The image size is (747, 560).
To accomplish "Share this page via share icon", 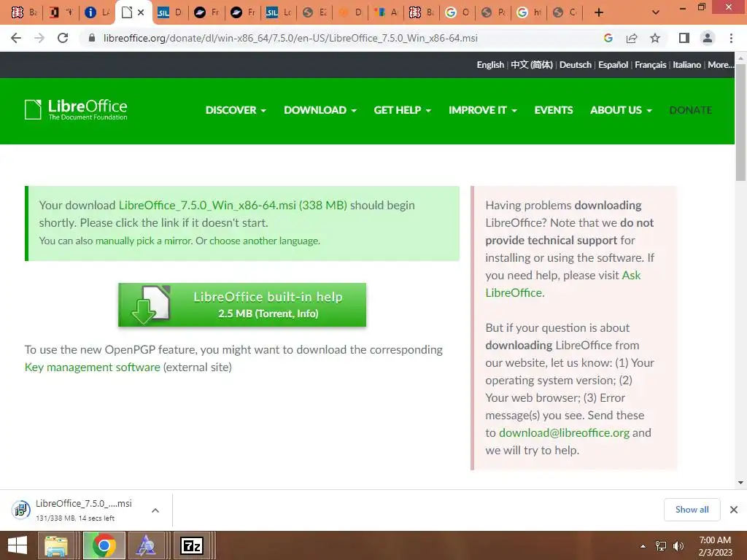I will [x=632, y=38].
